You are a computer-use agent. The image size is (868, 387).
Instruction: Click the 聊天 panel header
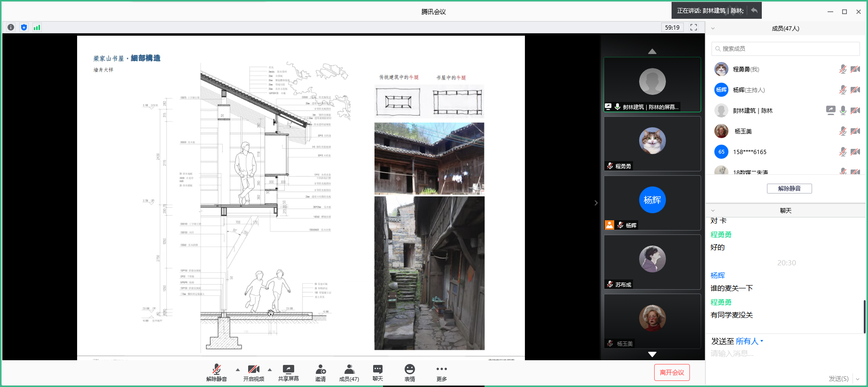785,210
